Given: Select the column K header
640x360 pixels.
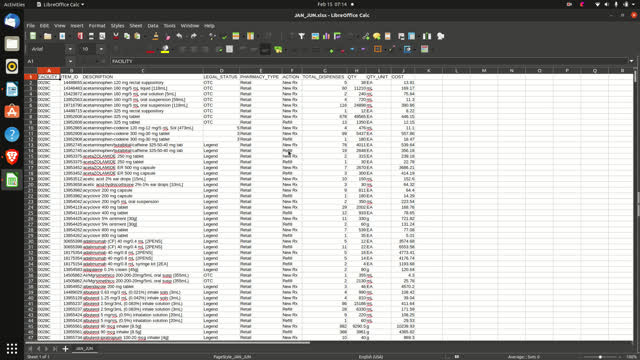Looking at the screenshot, I should tap(429, 71).
